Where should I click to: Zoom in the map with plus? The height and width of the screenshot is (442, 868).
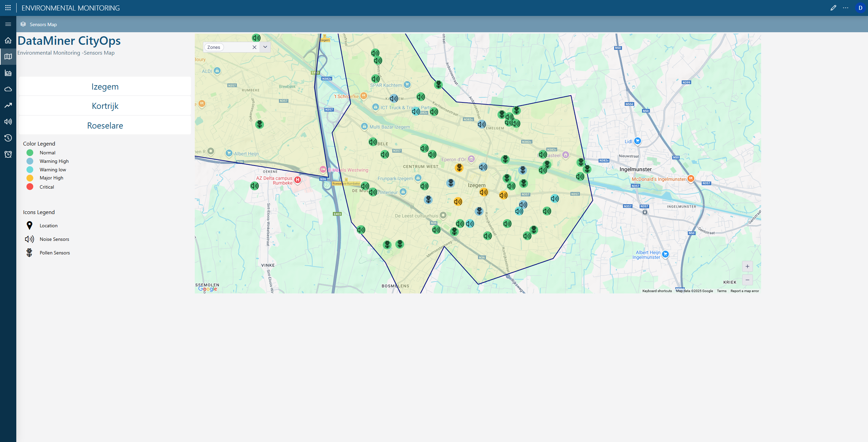747,267
